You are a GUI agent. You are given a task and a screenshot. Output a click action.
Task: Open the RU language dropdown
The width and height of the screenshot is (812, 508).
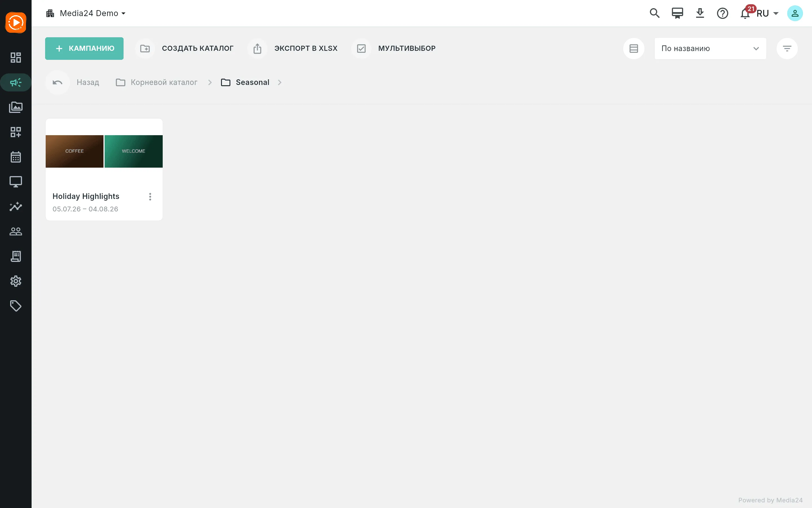click(767, 13)
